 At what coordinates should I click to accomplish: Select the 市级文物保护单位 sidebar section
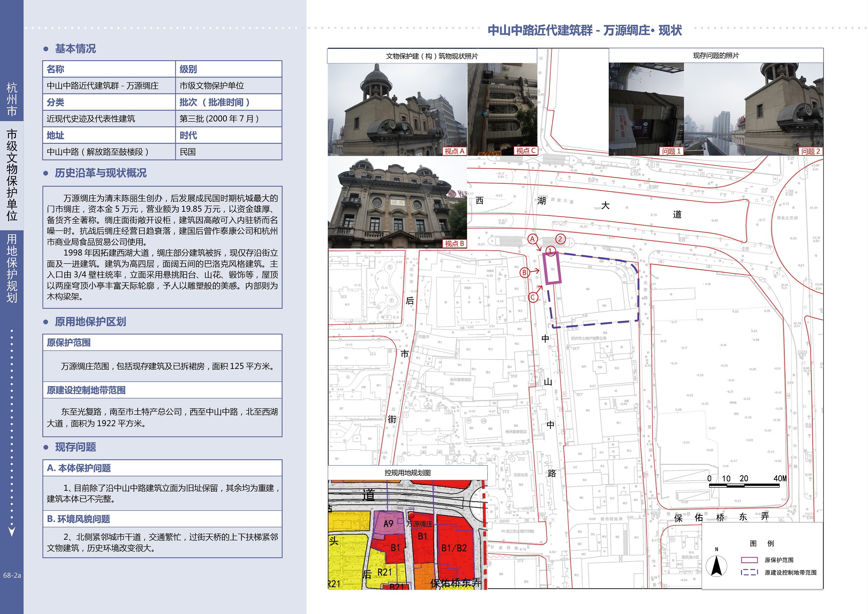click(x=12, y=175)
